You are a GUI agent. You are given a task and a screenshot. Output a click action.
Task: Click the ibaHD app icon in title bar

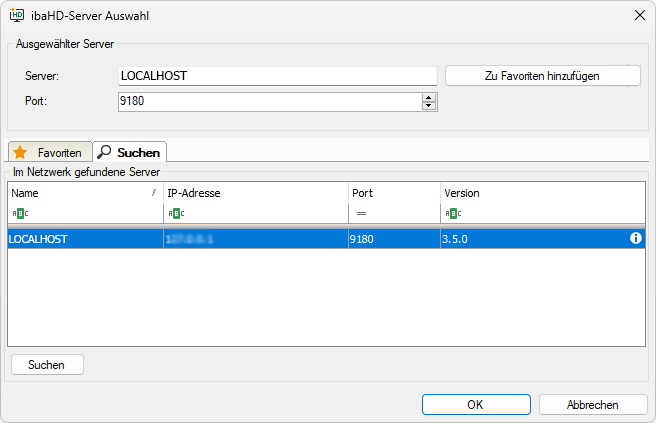(17, 15)
